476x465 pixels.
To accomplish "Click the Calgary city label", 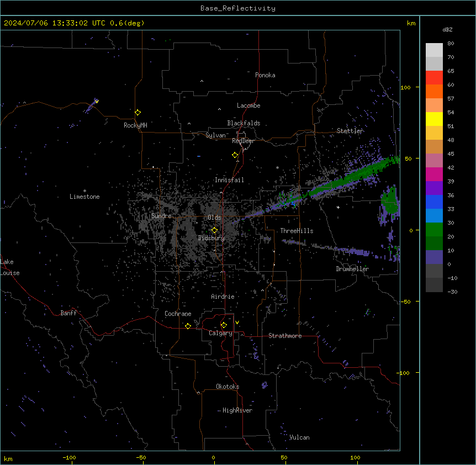I will (x=220, y=333).
